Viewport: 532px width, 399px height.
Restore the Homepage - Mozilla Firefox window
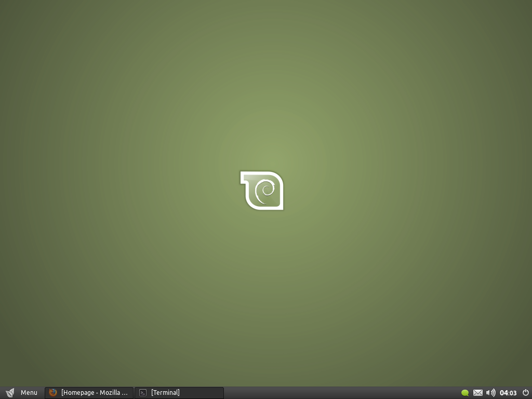coord(89,393)
